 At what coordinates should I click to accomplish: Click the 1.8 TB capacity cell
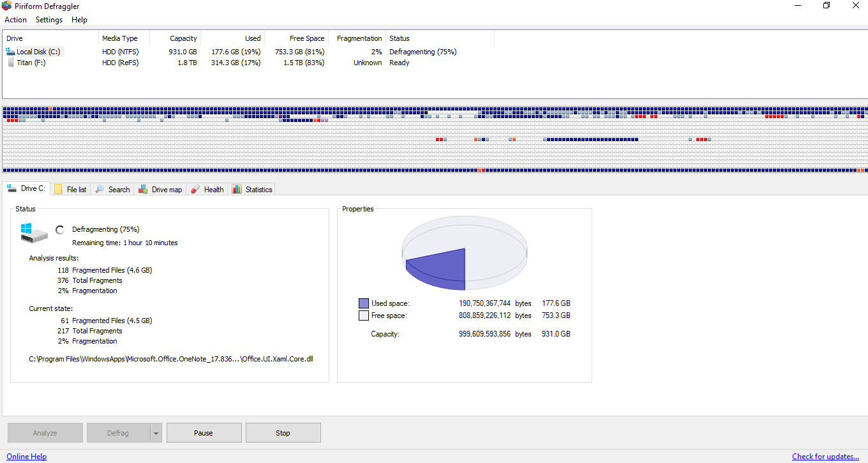point(187,63)
